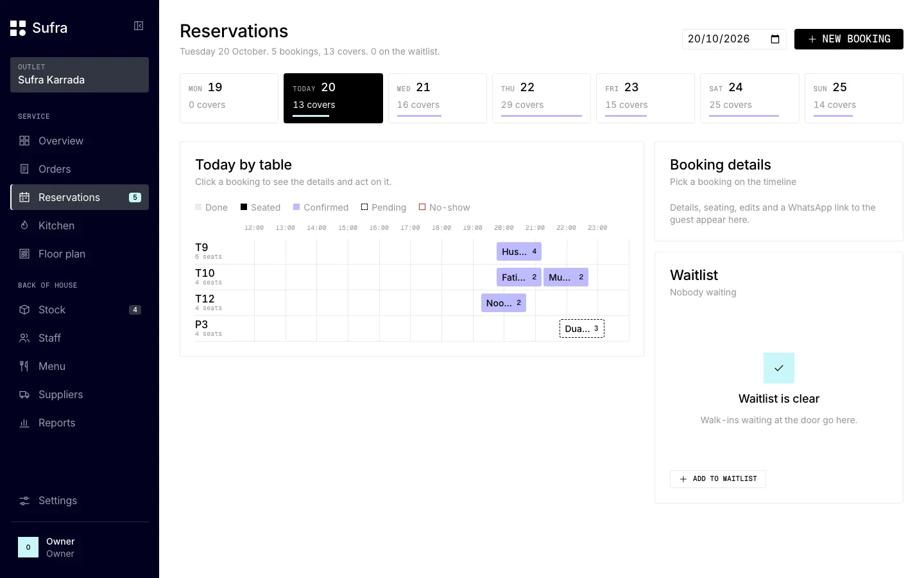Click the Reservations calendar icon in sidebar
Image resolution: width=924 pixels, height=578 pixels.
tap(24, 197)
